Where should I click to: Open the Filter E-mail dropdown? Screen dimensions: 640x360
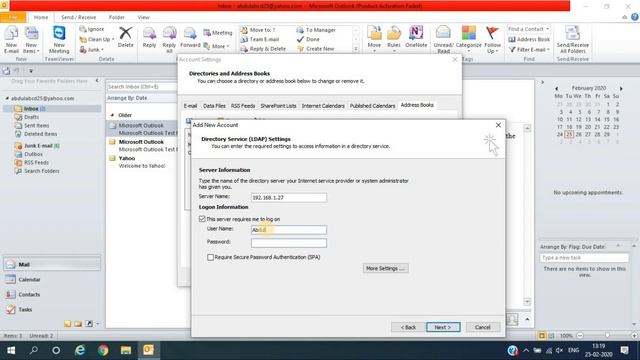point(529,49)
